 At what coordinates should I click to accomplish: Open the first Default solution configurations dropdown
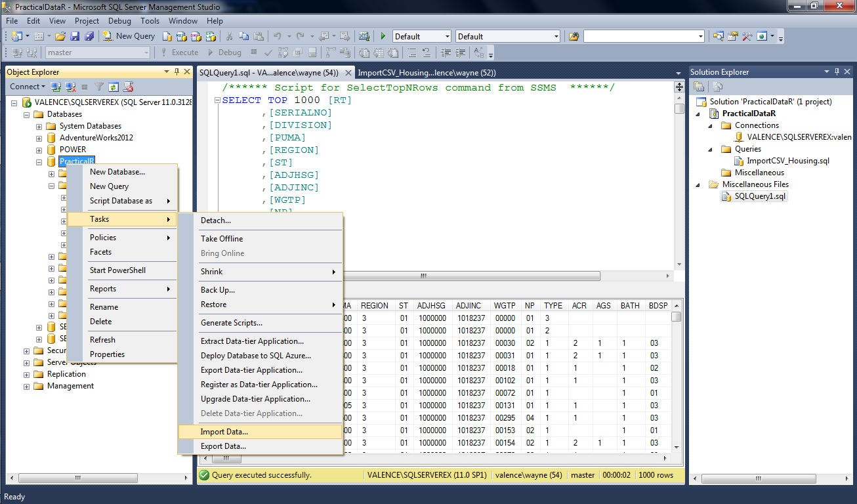pos(422,36)
